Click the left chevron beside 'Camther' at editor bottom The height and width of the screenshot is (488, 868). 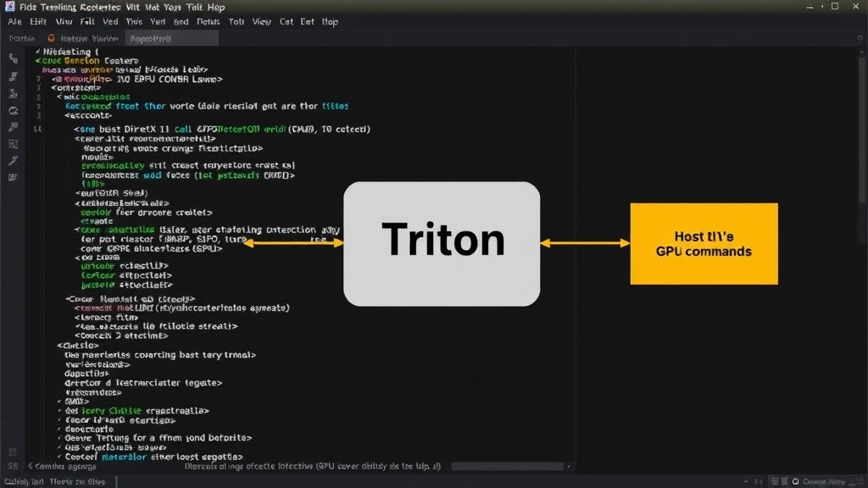31,467
